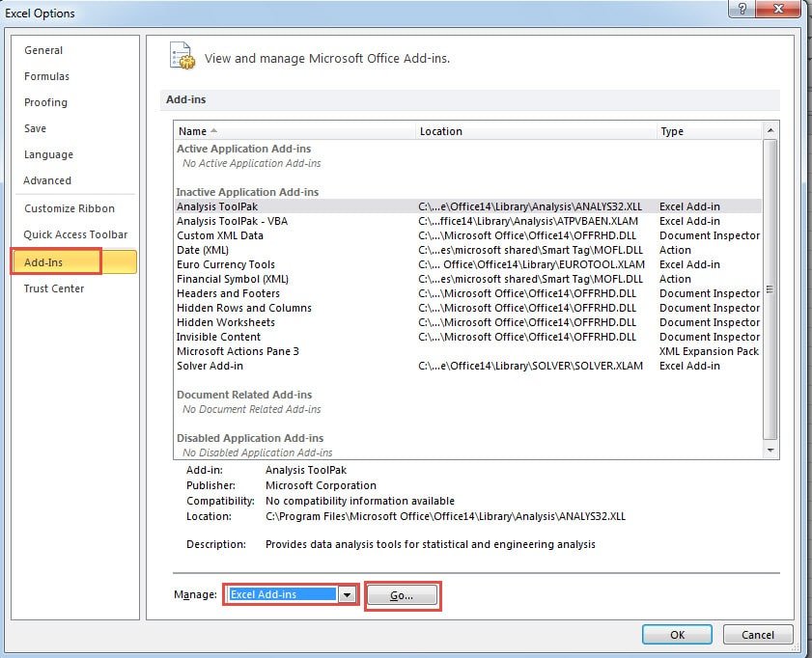Select Hidden Rows and Columns row
Image resolution: width=812 pixels, height=658 pixels.
[468, 308]
